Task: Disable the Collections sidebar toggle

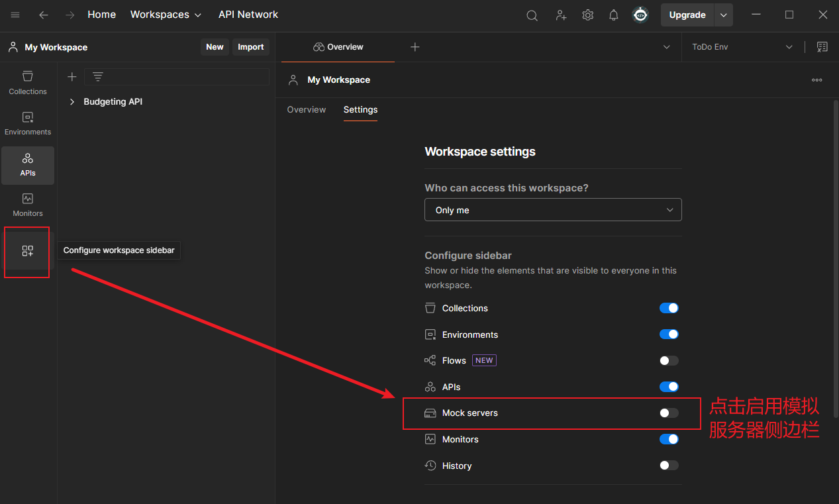Action: coord(669,308)
